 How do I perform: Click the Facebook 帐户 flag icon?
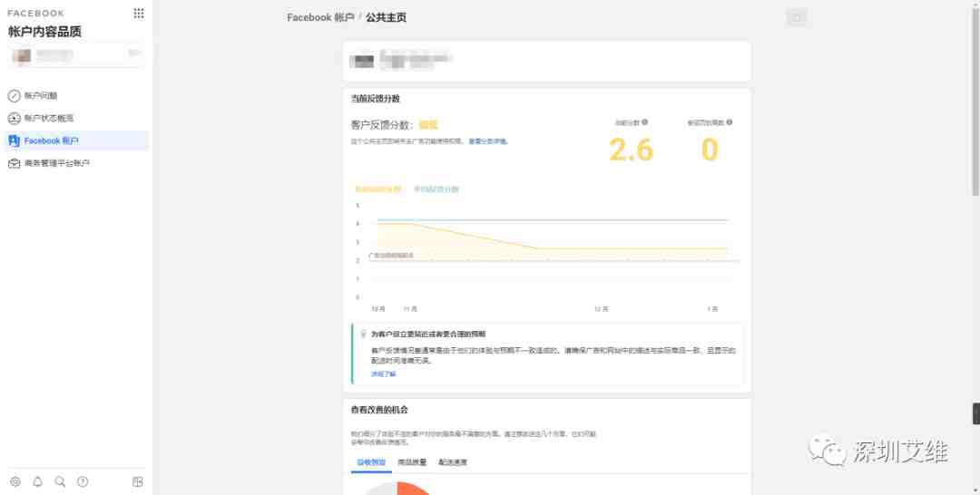[14, 141]
